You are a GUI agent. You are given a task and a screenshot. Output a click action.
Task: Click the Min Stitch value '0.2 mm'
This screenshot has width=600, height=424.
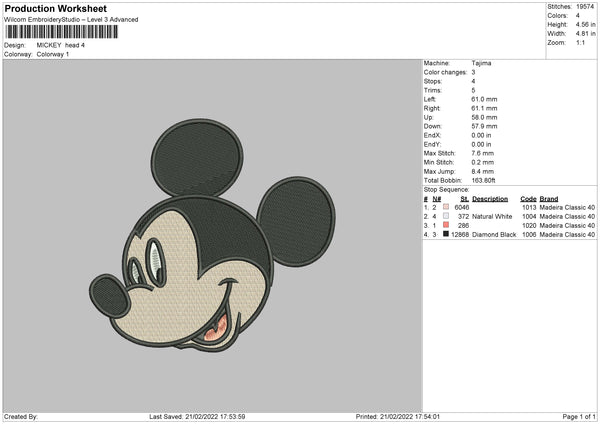pos(483,163)
